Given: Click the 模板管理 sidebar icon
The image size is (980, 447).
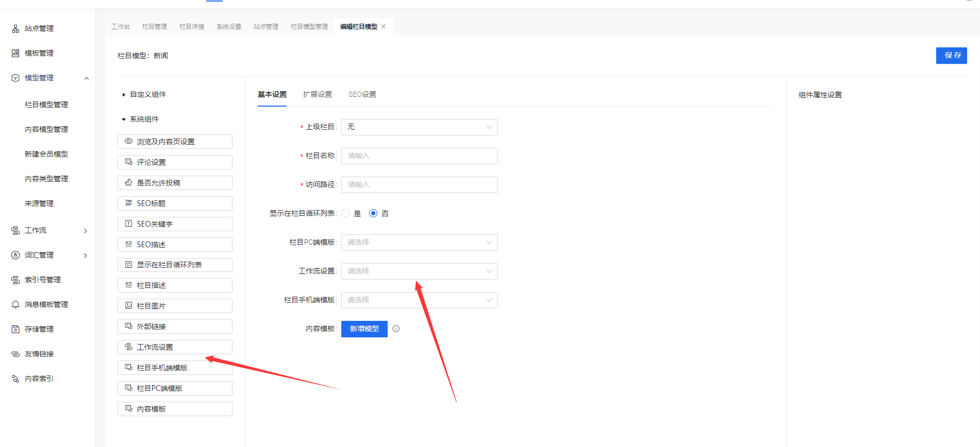Looking at the screenshot, I should tap(15, 54).
